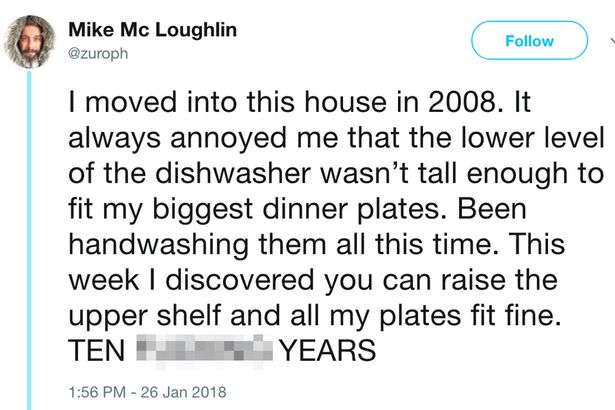Viewport: 615px width, 410px height.
Task: Click the word discovered in the tweet
Action: pos(240,280)
